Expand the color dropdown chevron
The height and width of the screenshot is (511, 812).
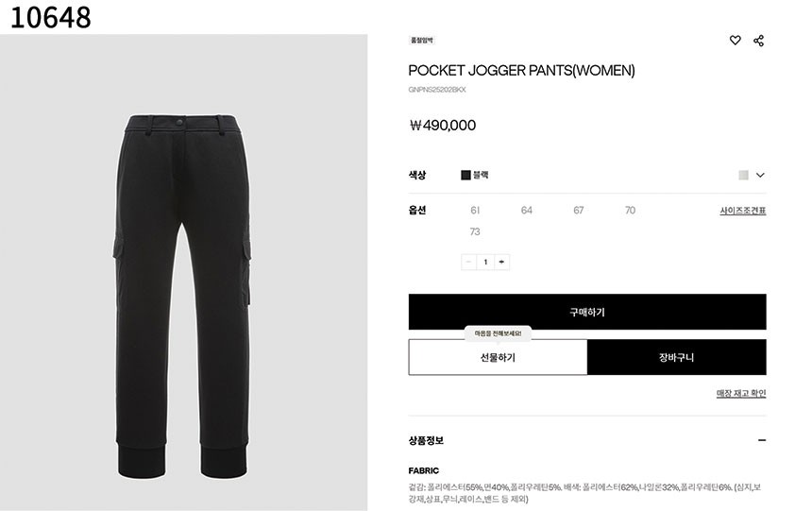(760, 175)
